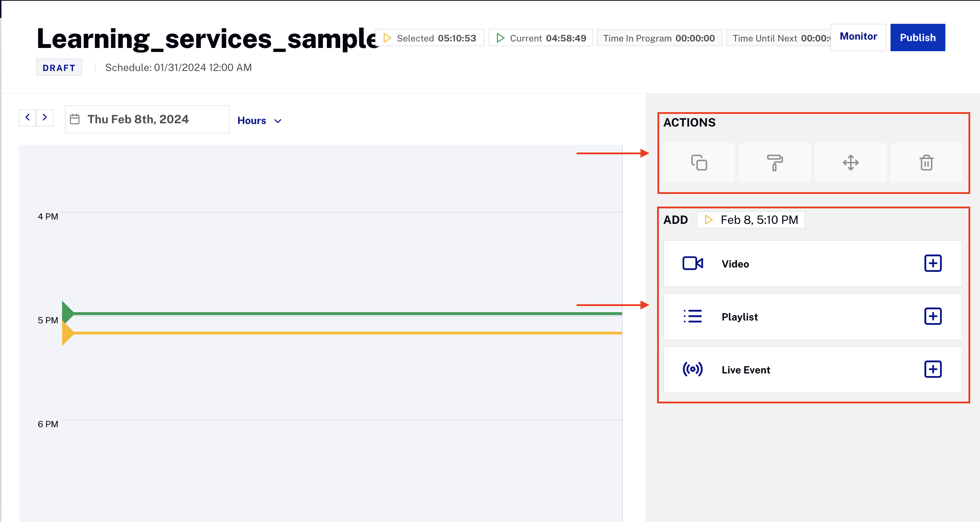Click the paint roller format icon
980x522 pixels.
(775, 163)
